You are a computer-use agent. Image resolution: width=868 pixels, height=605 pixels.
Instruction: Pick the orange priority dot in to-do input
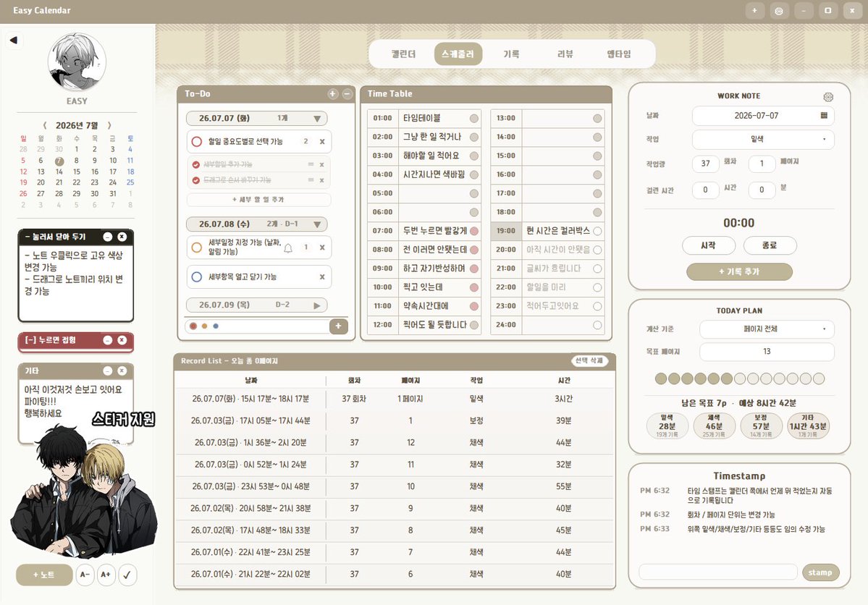click(x=205, y=326)
